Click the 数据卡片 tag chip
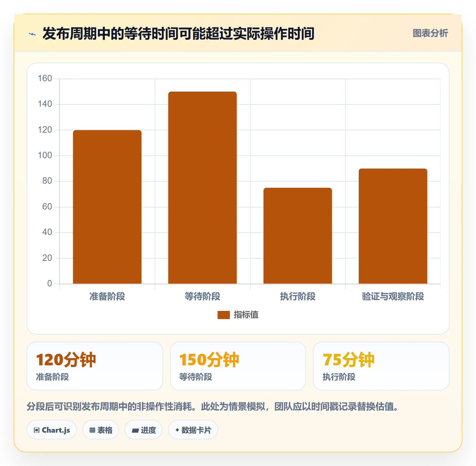 (193, 430)
